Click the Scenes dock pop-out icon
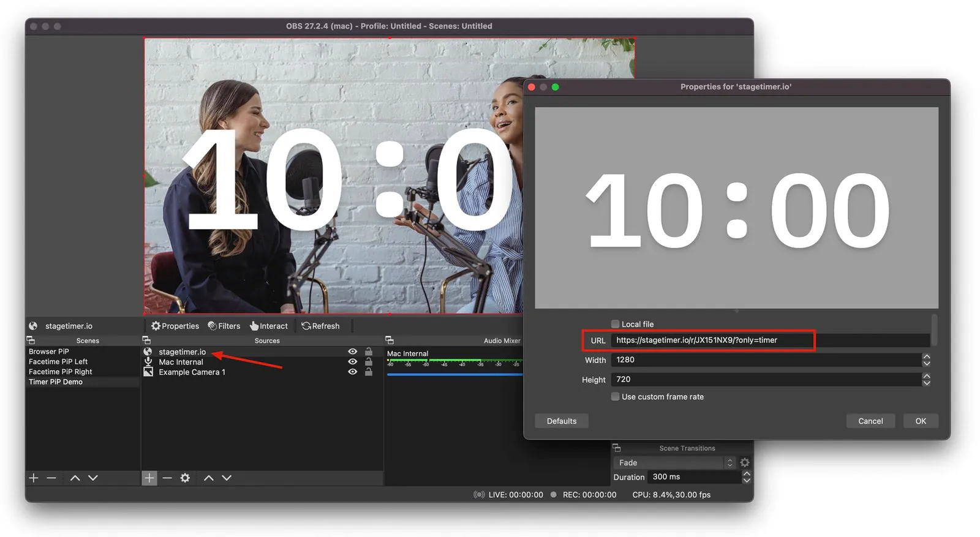Image resolution: width=980 pixels, height=537 pixels. pos(31,340)
